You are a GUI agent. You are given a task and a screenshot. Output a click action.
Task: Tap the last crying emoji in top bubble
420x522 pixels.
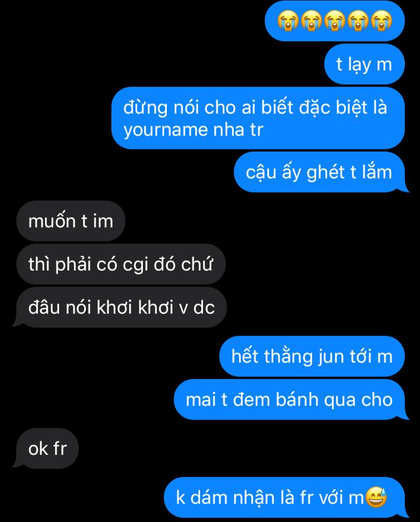[381, 20]
